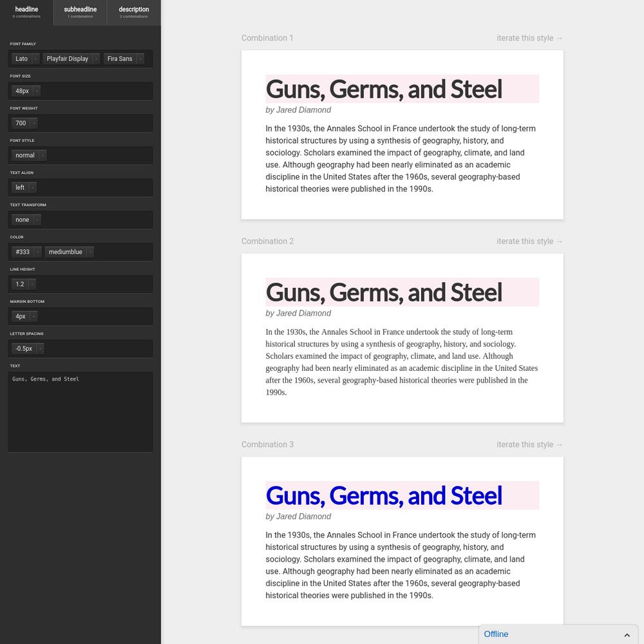Select the #333 color tag label

click(23, 252)
